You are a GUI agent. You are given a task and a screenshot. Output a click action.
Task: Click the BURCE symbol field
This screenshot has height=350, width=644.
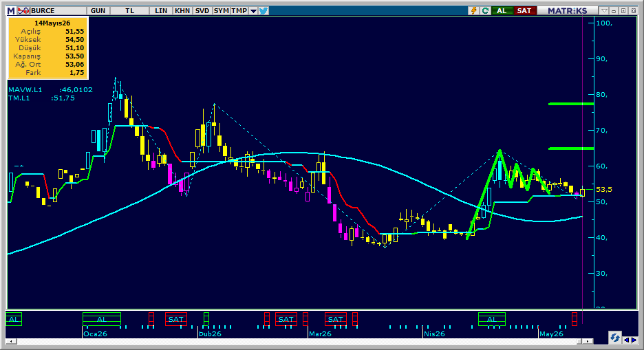58,11
